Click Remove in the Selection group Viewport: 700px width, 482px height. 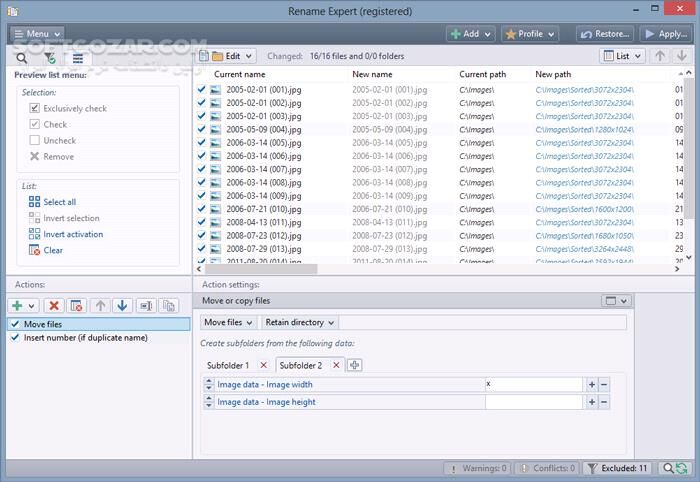tap(52, 157)
